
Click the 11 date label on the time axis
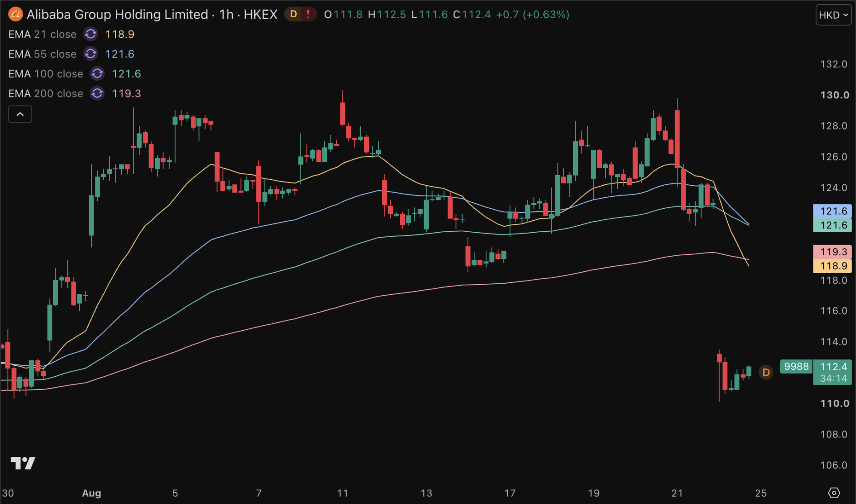(x=342, y=493)
